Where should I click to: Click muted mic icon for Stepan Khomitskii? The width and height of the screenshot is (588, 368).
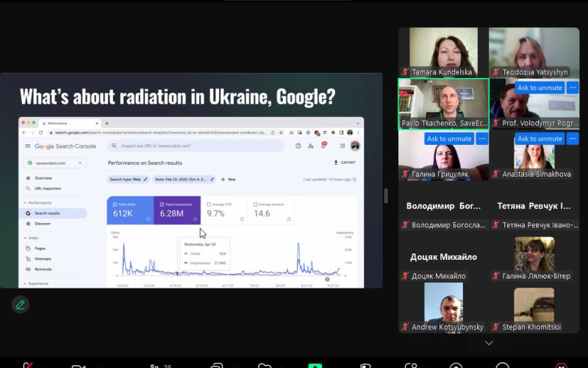[495, 327]
